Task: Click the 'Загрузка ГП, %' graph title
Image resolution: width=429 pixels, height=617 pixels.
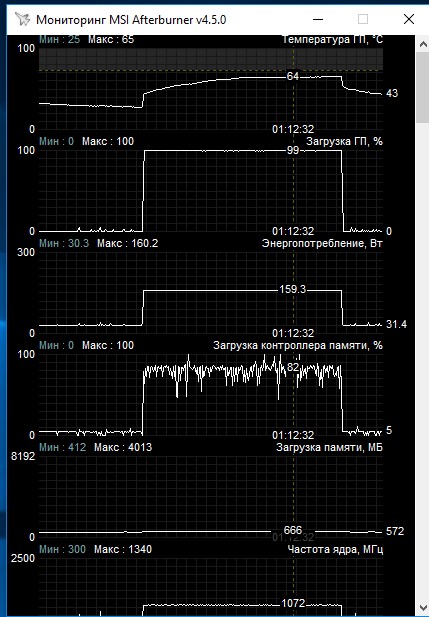Action: coord(344,141)
